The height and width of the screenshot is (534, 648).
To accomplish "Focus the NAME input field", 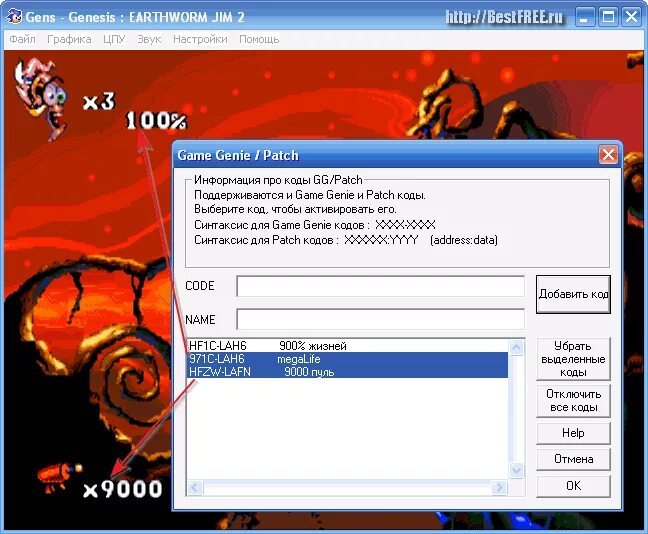I will pyautogui.click(x=381, y=319).
